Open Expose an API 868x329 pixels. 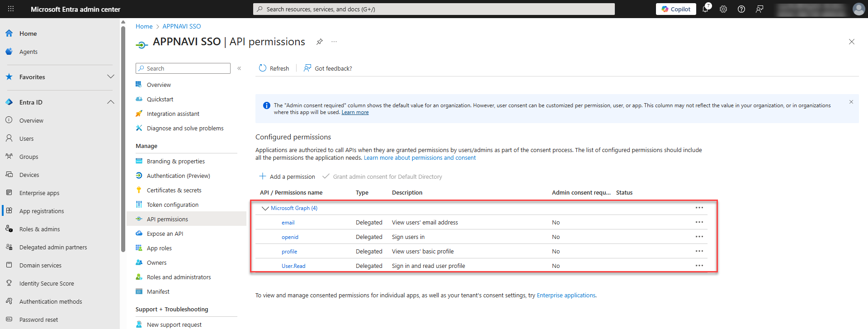tap(165, 234)
